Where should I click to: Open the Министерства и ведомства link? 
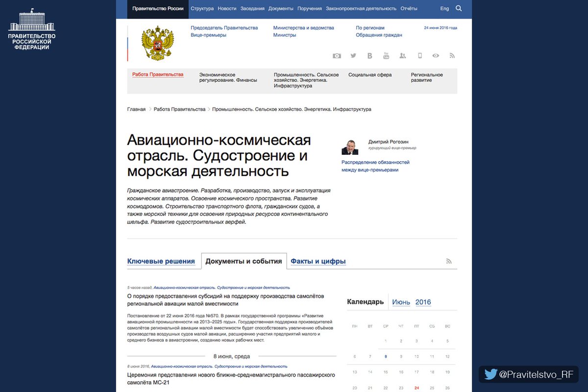[x=304, y=28]
